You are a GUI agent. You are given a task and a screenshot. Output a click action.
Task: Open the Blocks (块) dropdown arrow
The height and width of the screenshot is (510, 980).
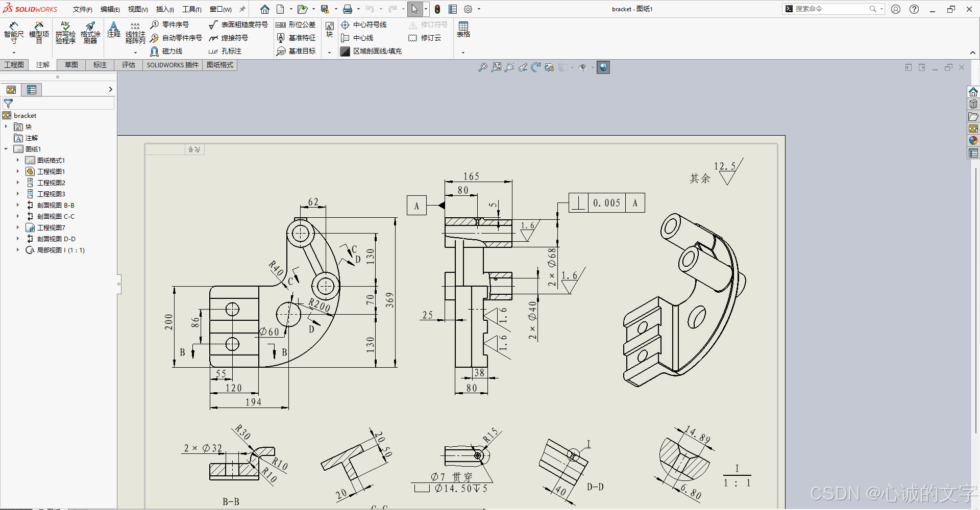coord(329,53)
